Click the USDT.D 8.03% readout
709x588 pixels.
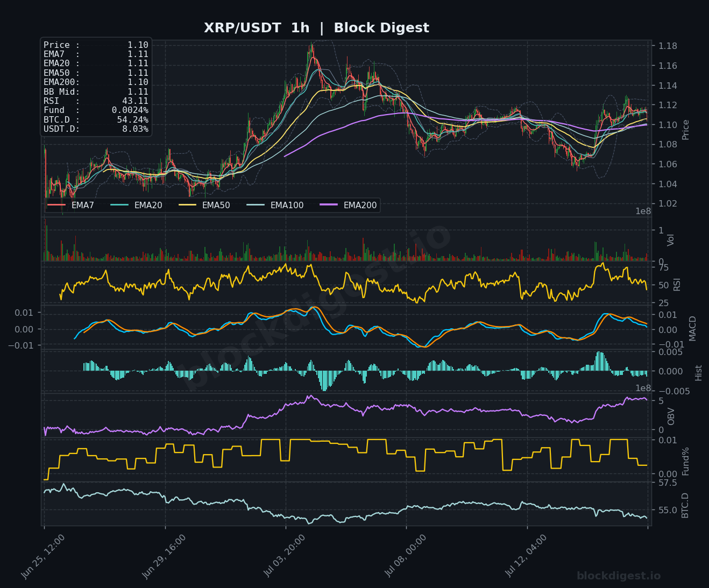[x=96, y=129]
